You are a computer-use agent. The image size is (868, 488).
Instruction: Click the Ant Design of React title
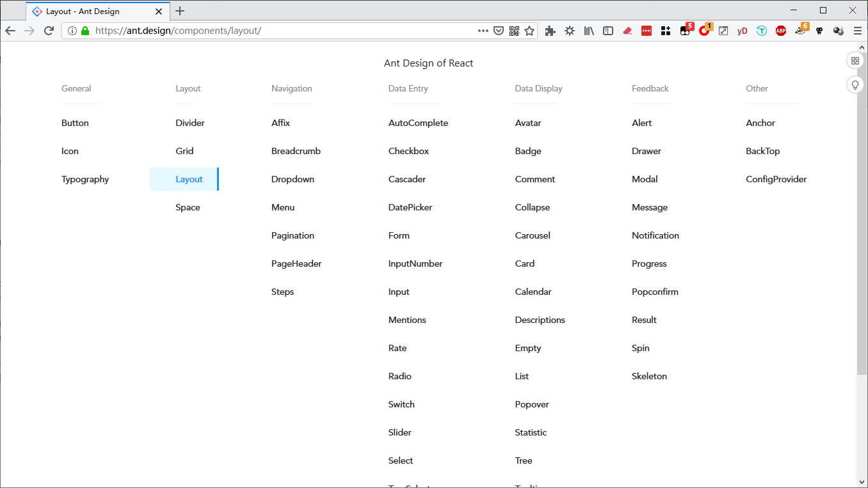(429, 63)
